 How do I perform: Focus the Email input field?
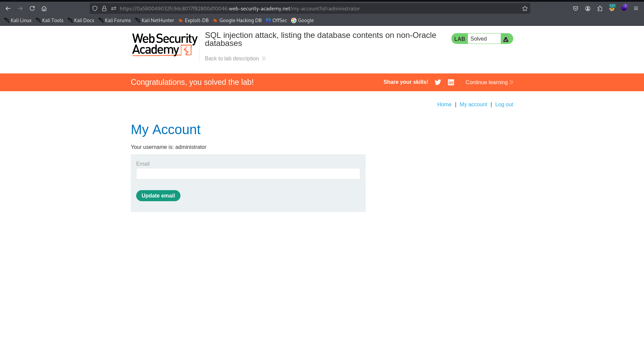click(248, 174)
